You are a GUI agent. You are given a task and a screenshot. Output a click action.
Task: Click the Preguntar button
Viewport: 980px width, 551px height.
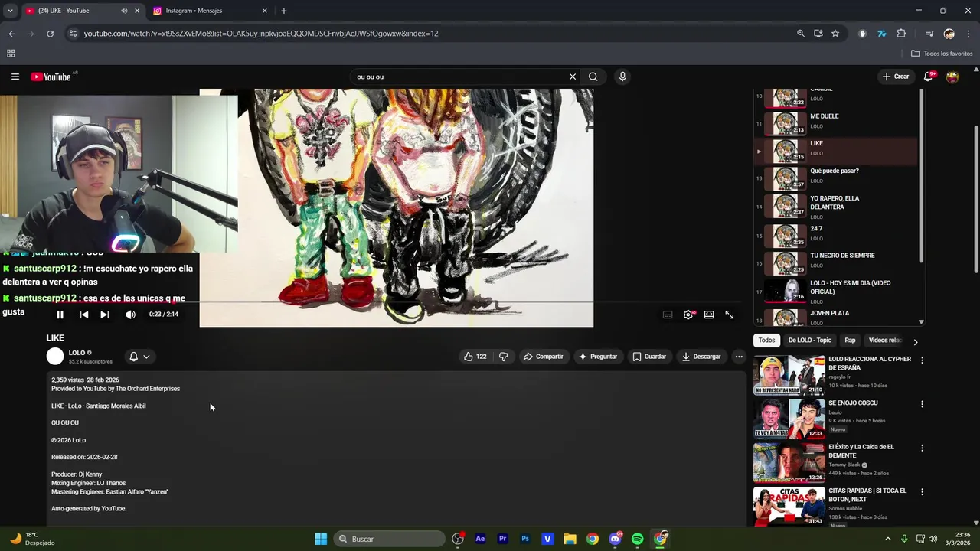[x=598, y=357]
